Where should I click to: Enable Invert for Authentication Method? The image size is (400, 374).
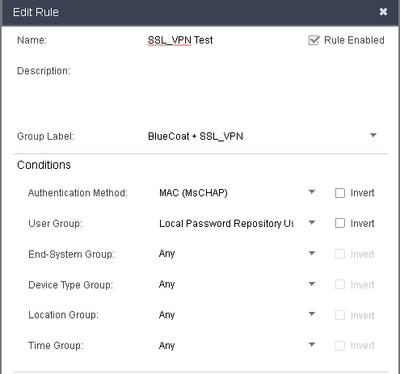[x=340, y=193]
